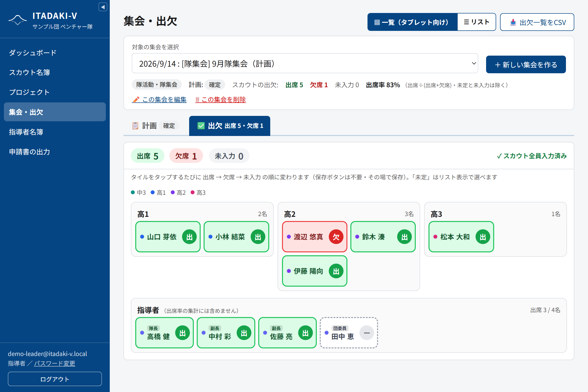Switch to the 計画 確定 tab

(x=156, y=126)
